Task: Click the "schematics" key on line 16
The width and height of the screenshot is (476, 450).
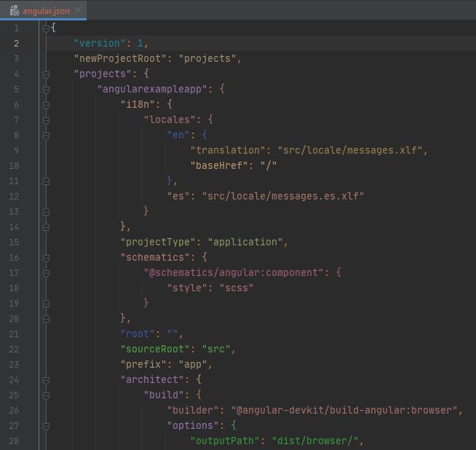Action: 155,257
